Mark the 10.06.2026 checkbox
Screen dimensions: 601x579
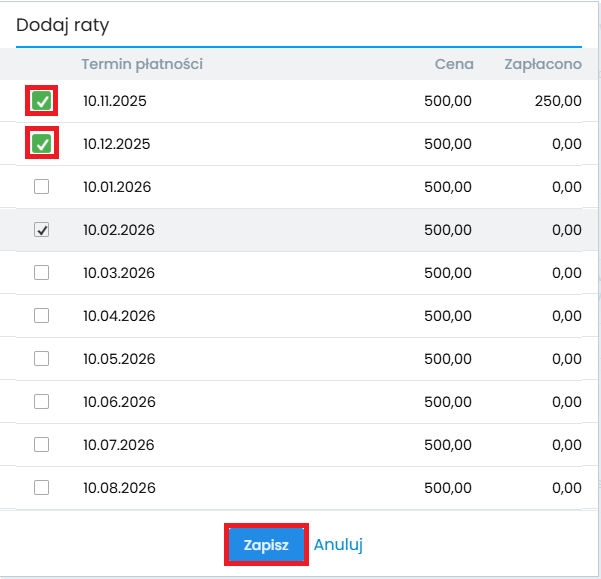click(41, 402)
